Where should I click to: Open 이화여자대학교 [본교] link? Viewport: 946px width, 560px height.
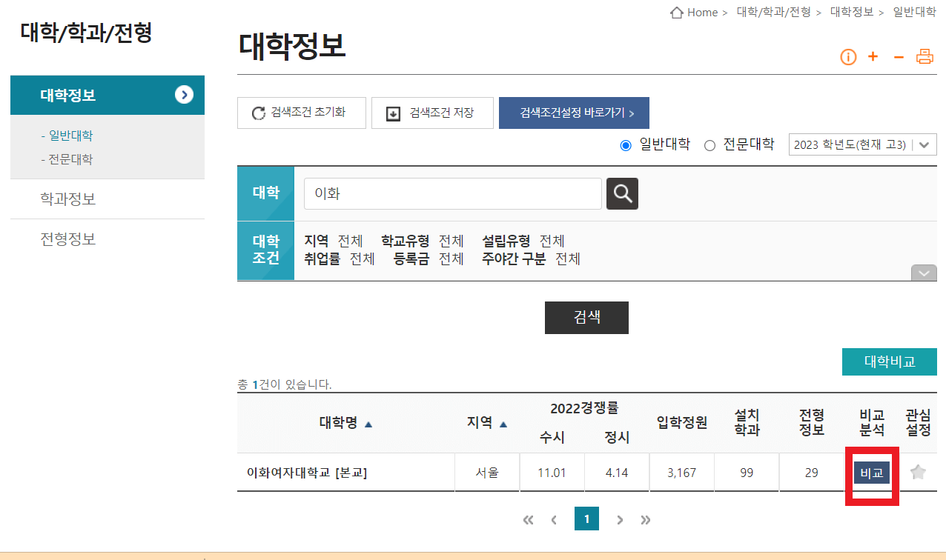(x=307, y=473)
